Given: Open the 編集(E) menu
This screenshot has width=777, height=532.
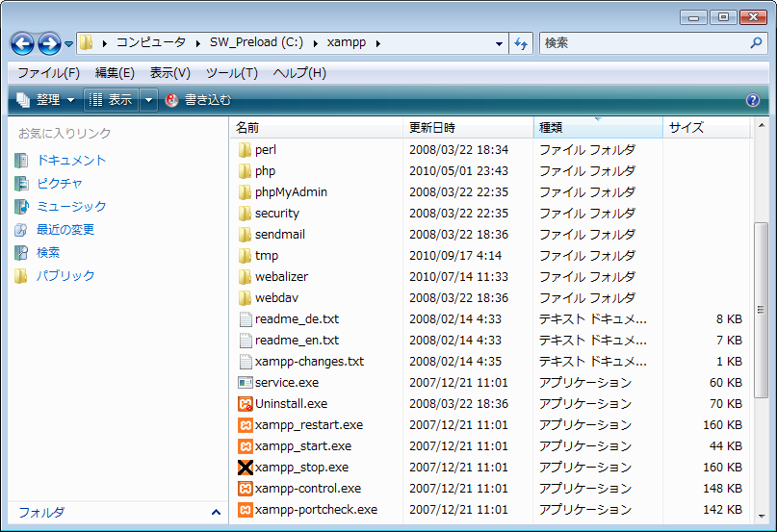Looking at the screenshot, I should point(115,73).
